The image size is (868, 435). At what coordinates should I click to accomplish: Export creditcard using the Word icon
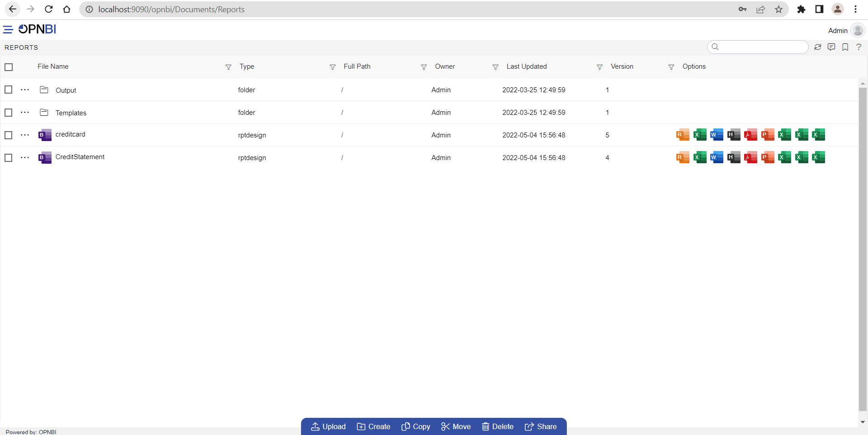point(717,135)
